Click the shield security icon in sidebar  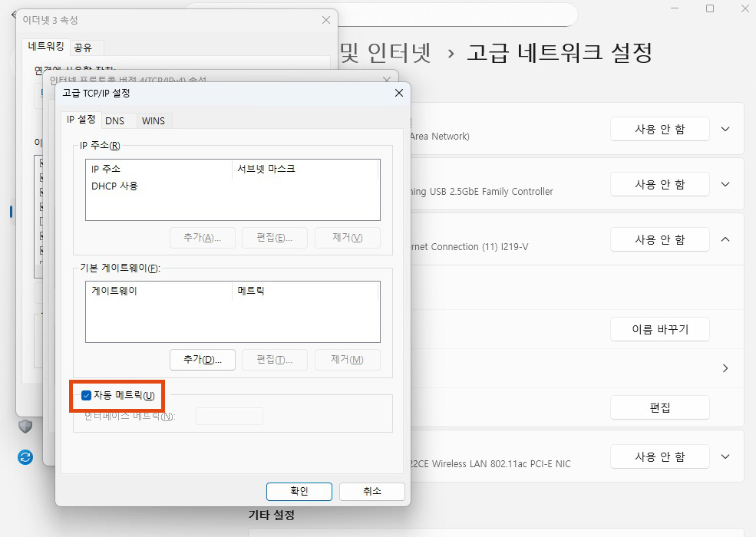point(25,426)
